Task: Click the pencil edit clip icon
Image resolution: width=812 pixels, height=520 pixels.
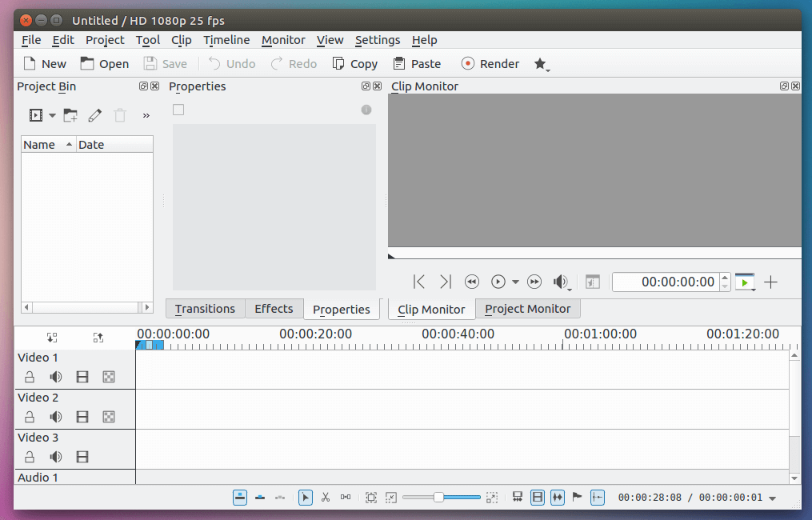Action: tap(95, 115)
